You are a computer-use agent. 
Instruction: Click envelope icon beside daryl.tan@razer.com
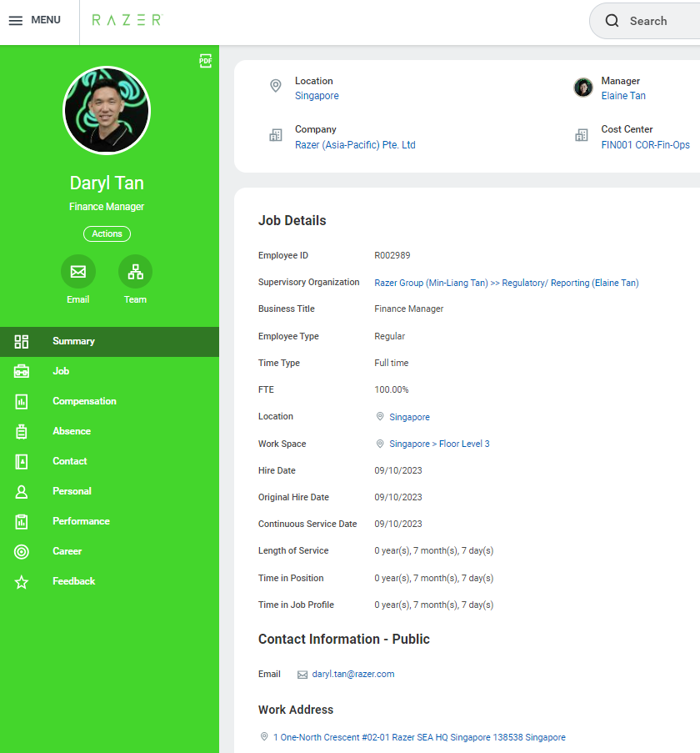pos(302,675)
